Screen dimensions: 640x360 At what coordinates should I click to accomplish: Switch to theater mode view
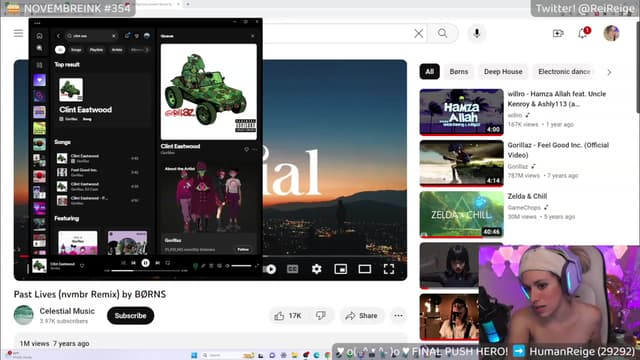pyautogui.click(x=364, y=269)
